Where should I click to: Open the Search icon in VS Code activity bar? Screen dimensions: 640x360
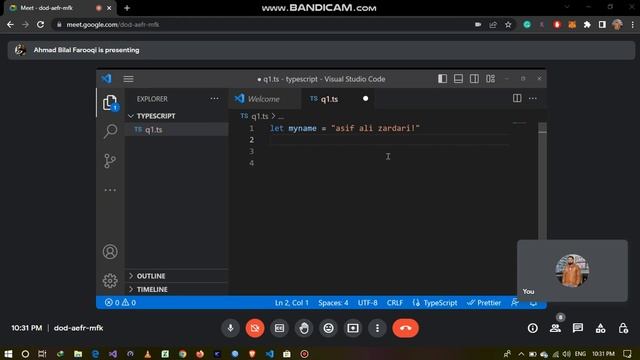[110, 131]
